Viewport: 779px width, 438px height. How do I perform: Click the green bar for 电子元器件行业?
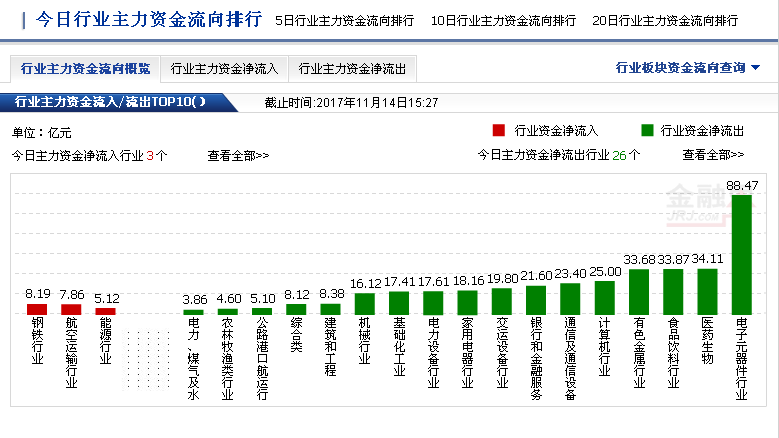[x=741, y=254]
